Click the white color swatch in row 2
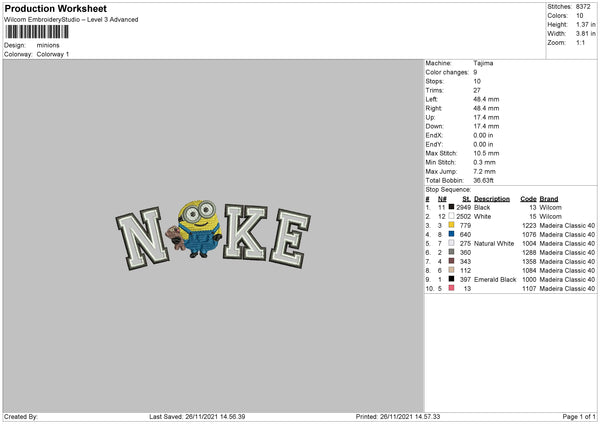Image resolution: width=600 pixels, height=424 pixels. tap(452, 216)
